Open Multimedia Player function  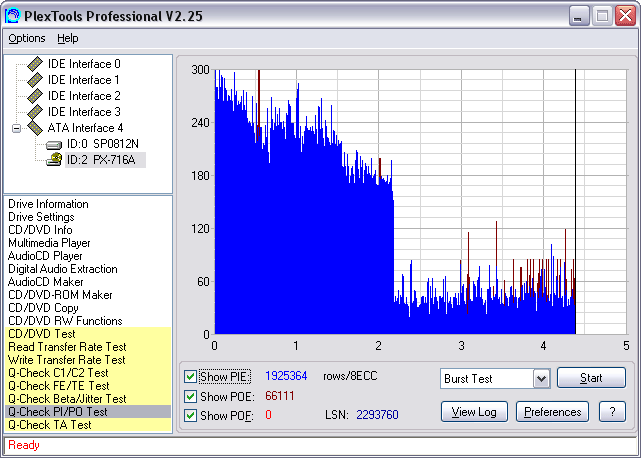[x=49, y=243]
